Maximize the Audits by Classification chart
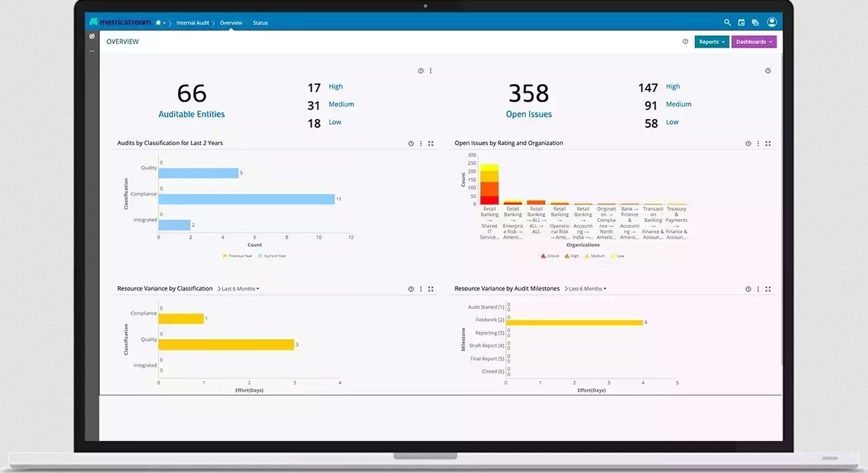 click(431, 143)
